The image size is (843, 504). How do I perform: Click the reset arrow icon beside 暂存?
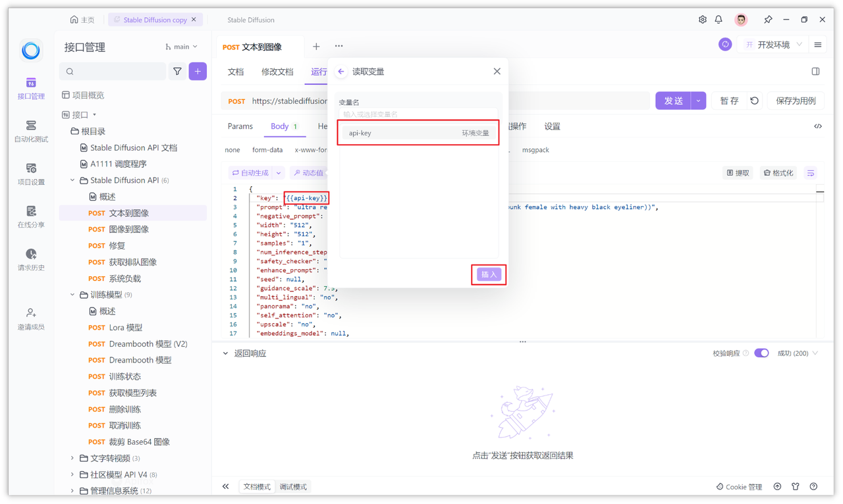755,101
